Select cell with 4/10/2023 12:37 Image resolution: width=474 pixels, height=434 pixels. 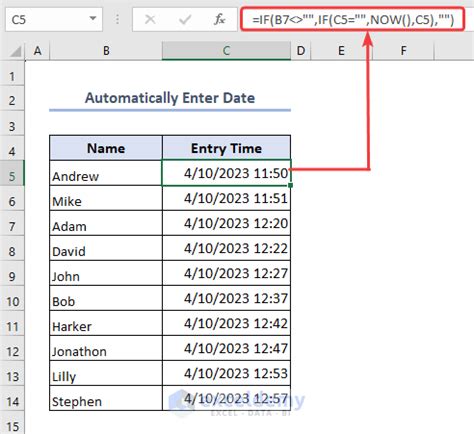click(x=226, y=298)
